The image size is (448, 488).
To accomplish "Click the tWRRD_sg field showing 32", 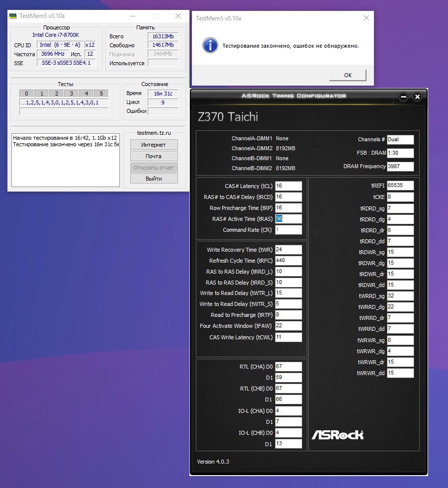I will click(400, 295).
